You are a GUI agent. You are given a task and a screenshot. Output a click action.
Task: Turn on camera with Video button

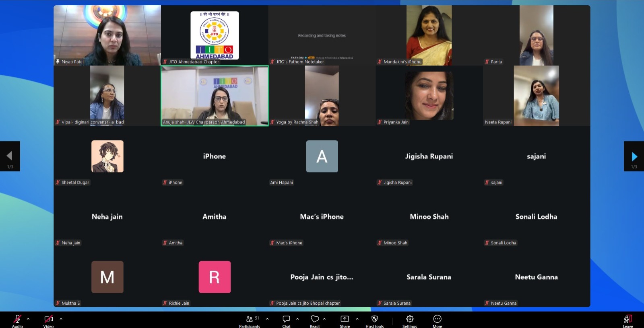(x=48, y=319)
